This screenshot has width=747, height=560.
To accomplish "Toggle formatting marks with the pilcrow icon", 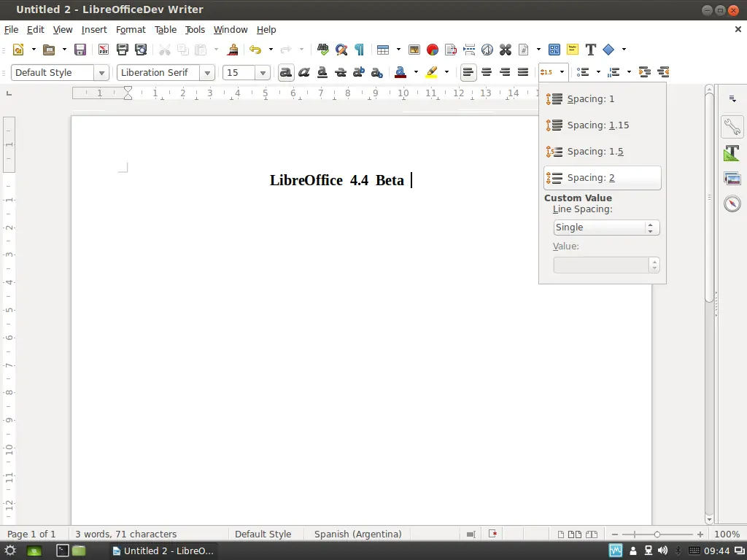I will pyautogui.click(x=359, y=50).
